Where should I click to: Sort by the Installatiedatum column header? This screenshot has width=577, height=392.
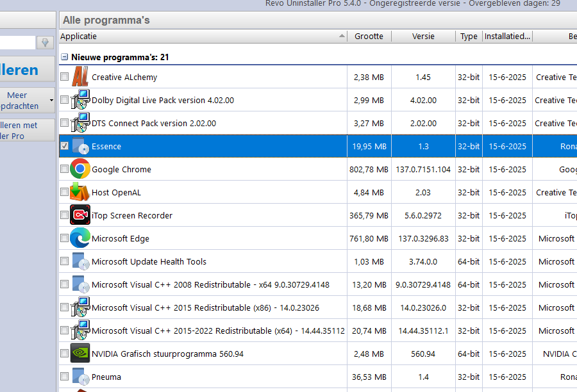(508, 37)
